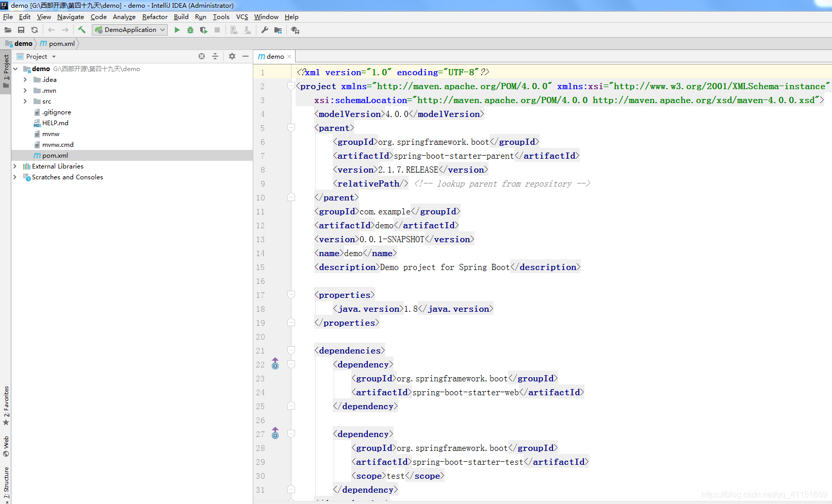Fold the project tag at line 2
This screenshot has width=832, height=504.
[x=291, y=86]
